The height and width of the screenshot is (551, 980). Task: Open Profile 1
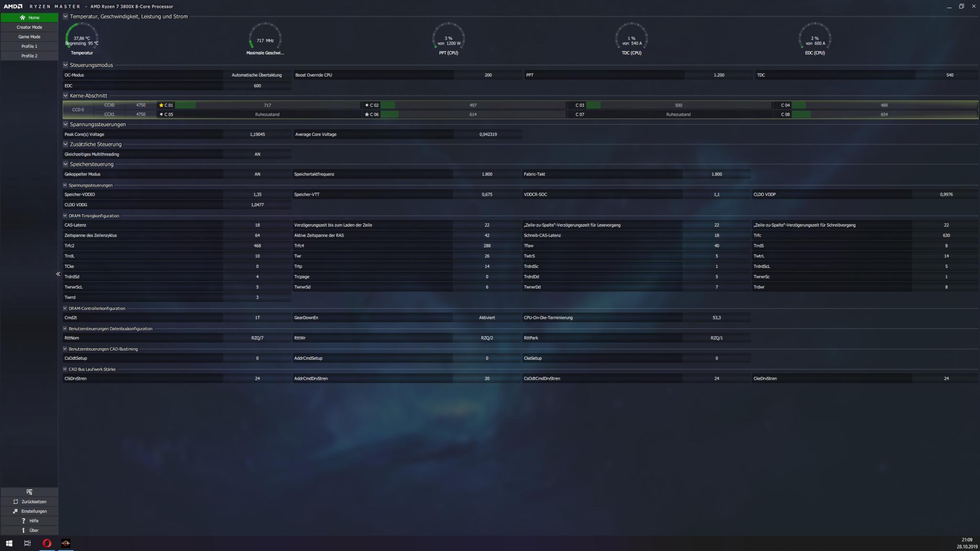tap(29, 46)
